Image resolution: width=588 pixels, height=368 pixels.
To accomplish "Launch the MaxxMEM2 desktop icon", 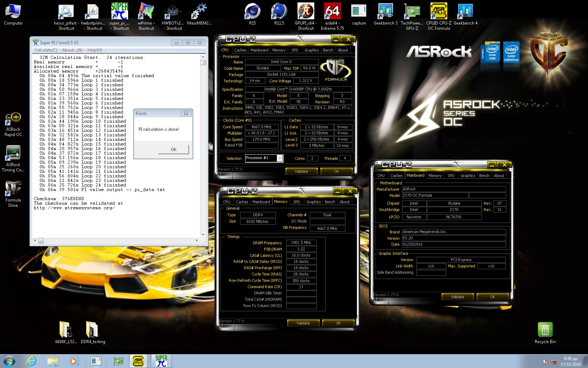I will pos(199,15).
